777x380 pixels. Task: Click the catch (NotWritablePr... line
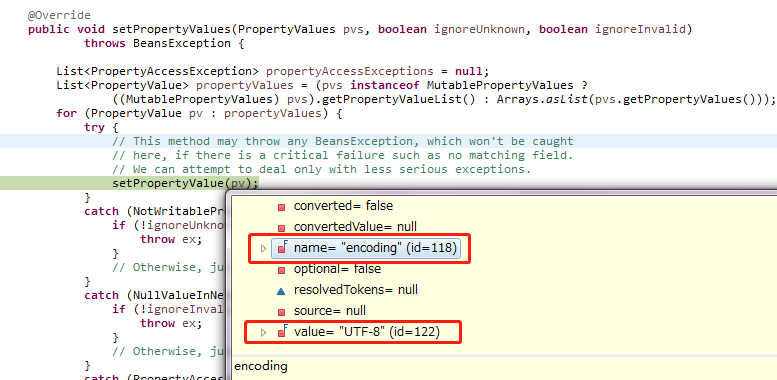155,211
